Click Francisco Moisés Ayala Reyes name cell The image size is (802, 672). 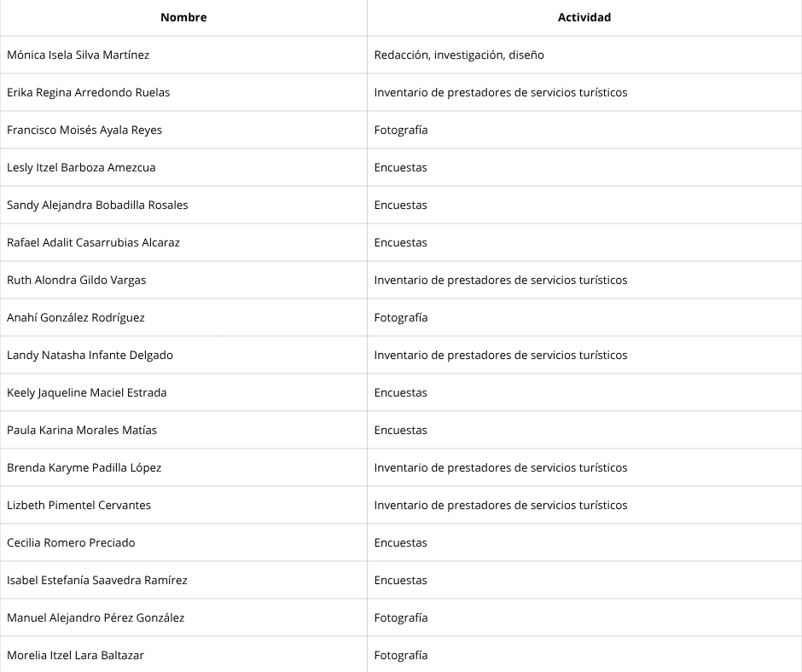(84, 130)
